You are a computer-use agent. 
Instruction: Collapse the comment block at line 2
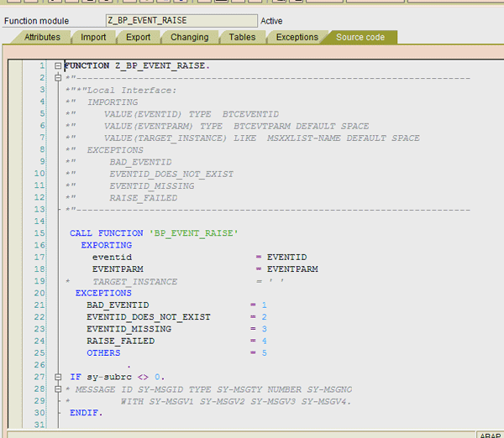tap(57, 78)
